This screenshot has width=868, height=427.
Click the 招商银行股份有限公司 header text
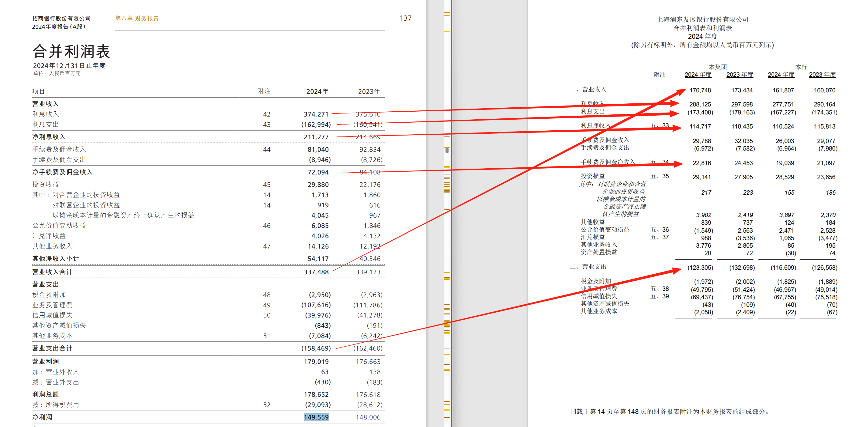coord(61,19)
